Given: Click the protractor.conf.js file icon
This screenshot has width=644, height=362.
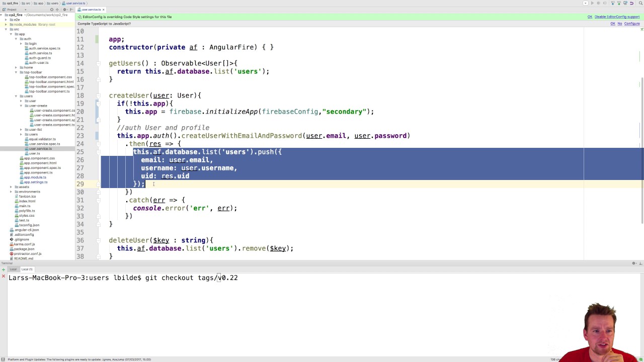Looking at the screenshot, I should 12,254.
